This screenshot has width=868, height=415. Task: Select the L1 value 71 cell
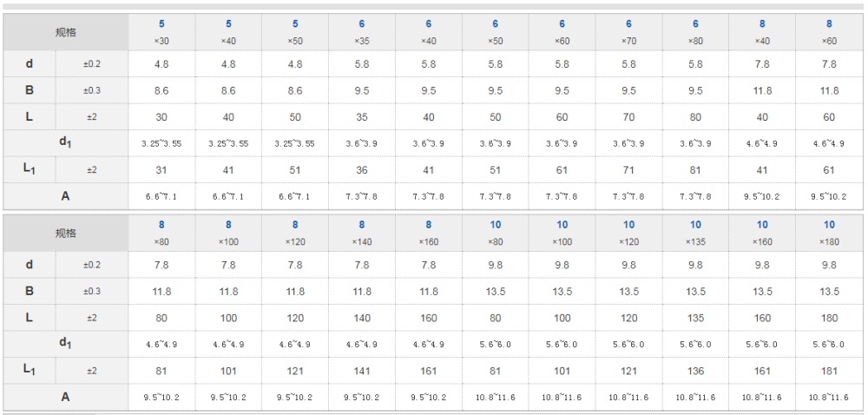[x=628, y=170]
